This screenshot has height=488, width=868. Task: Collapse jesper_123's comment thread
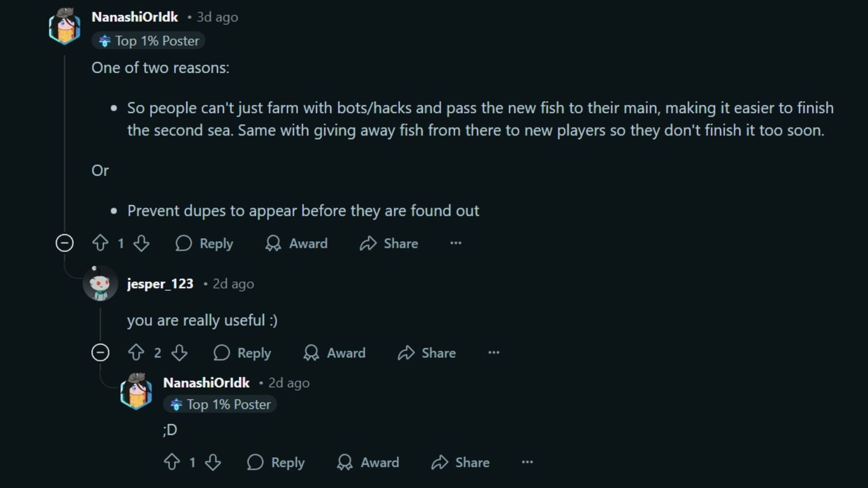[x=100, y=352]
